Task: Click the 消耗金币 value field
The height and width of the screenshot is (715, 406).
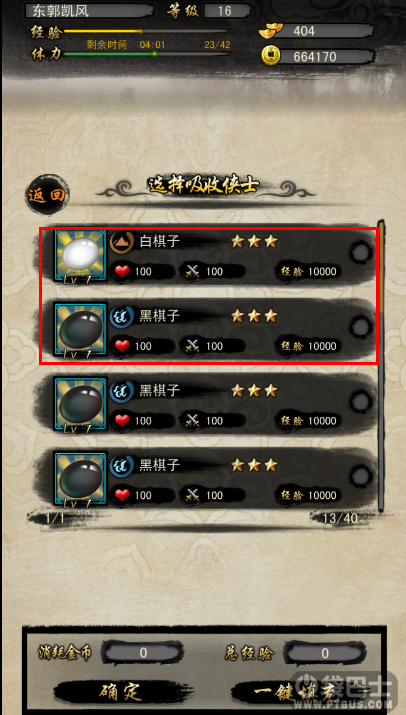Action: coord(142,653)
